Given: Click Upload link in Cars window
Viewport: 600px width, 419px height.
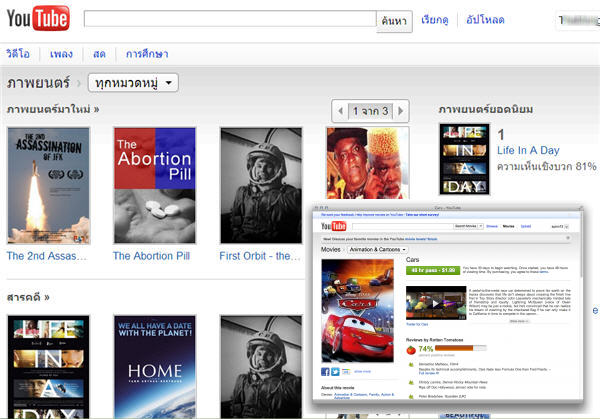Looking at the screenshot, I should pos(526,227).
